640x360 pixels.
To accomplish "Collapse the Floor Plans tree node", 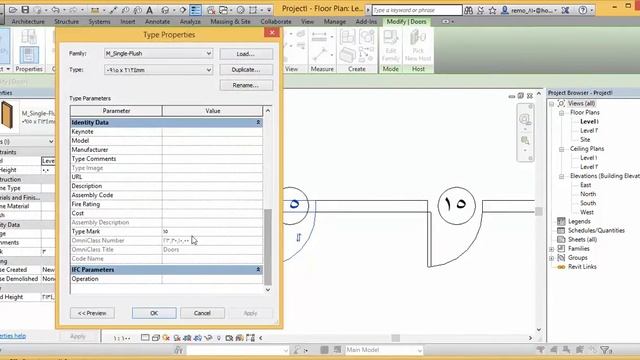I will [x=562, y=113].
